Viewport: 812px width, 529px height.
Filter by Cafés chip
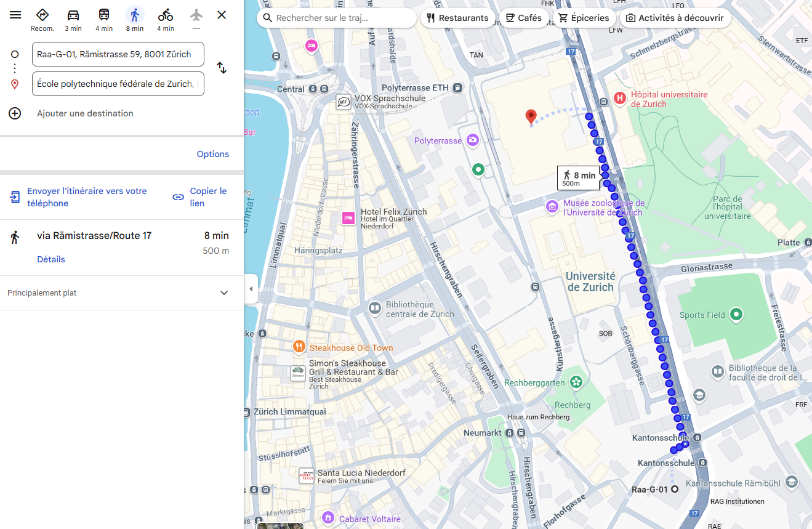tap(524, 18)
